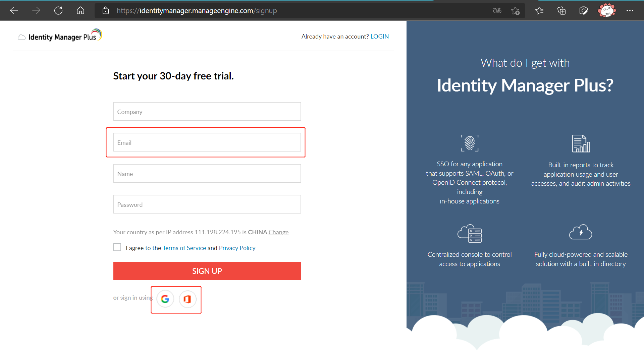Viewport: 644px width, 363px height.
Task: Click into the Email field
Action: [207, 142]
